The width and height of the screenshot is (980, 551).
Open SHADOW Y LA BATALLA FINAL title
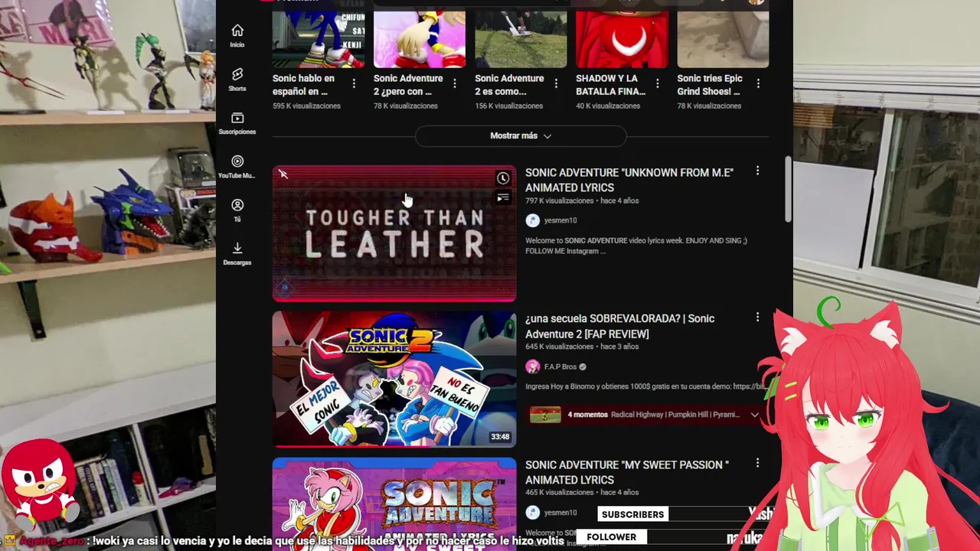(x=611, y=85)
